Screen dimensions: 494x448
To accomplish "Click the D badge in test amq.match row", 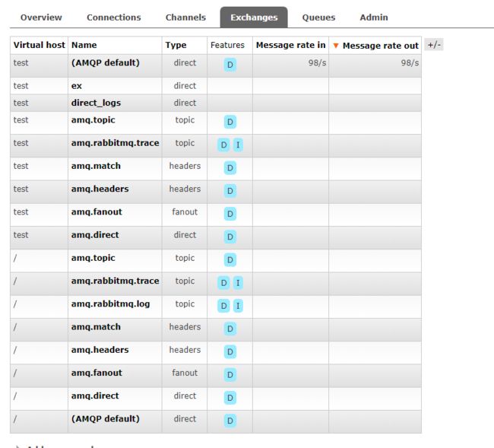I will pyautogui.click(x=230, y=168).
